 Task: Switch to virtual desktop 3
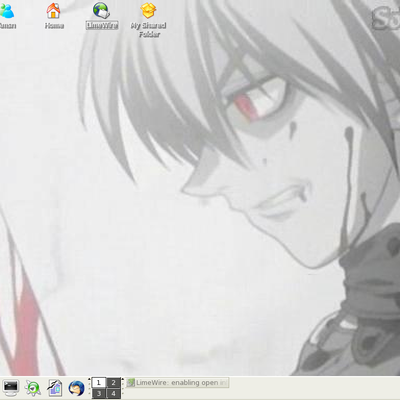99,393
